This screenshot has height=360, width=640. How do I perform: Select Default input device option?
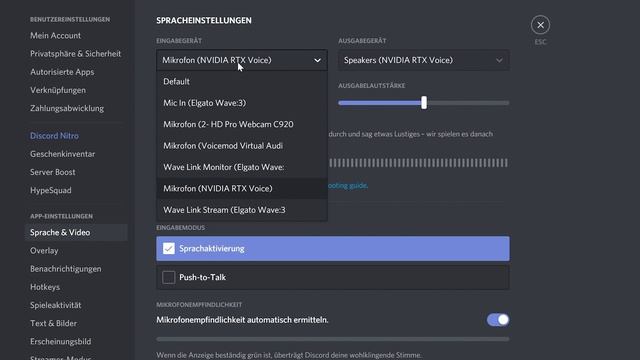coord(242,82)
